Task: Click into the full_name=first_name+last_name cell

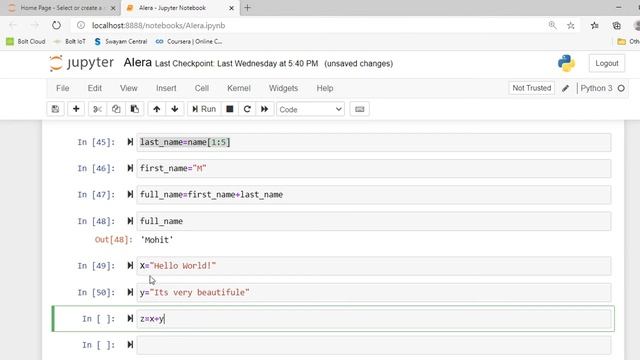Action: pyautogui.click(x=374, y=195)
